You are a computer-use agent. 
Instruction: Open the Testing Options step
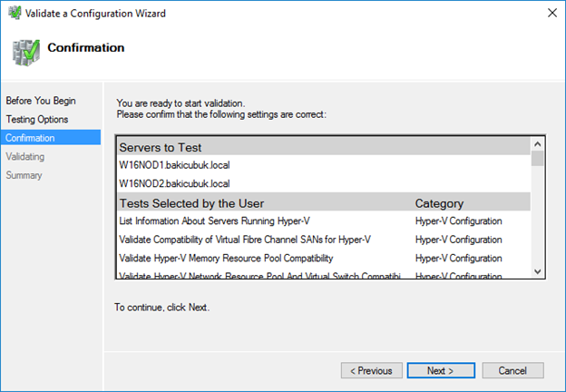37,120
